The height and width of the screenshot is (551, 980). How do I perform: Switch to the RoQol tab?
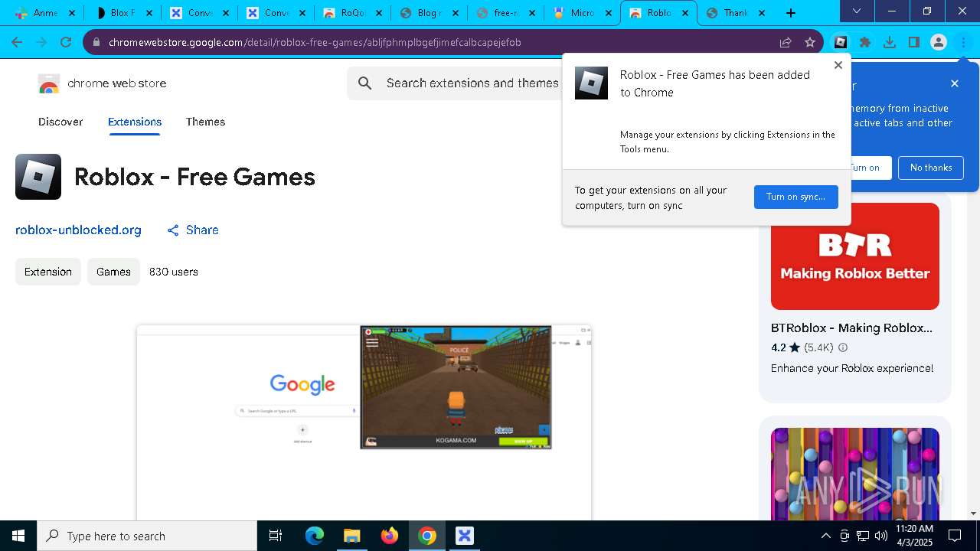click(x=352, y=13)
